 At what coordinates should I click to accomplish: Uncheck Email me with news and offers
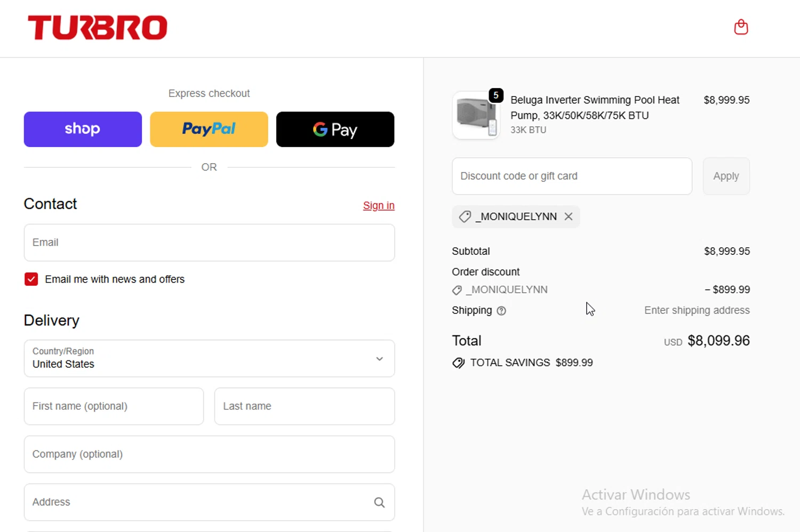click(x=31, y=279)
